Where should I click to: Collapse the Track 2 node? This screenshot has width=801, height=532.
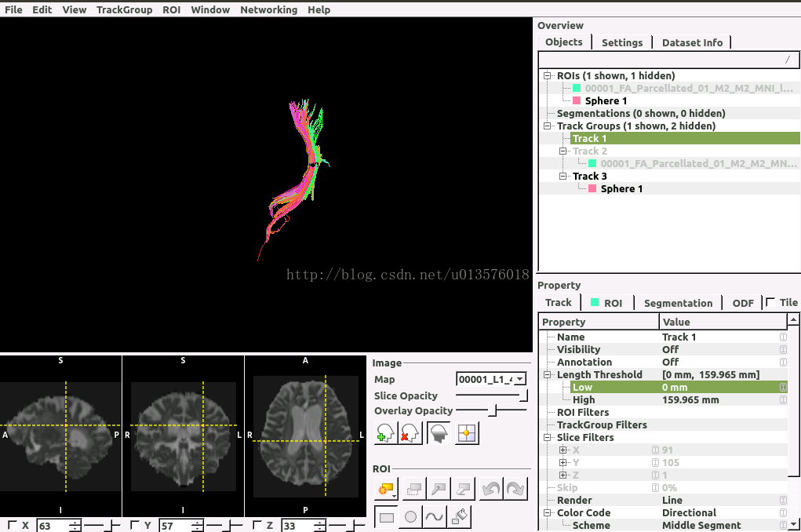click(x=563, y=151)
